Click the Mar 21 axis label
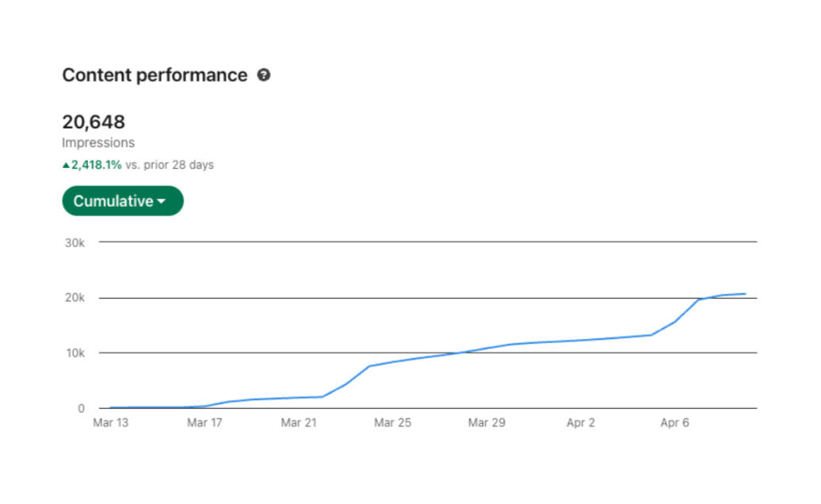 click(x=298, y=422)
